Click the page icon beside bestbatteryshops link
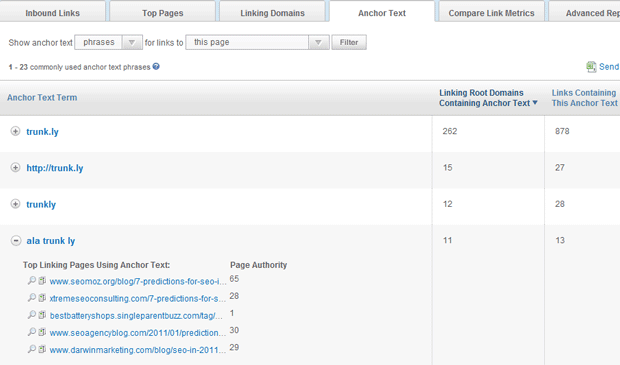 click(x=42, y=315)
